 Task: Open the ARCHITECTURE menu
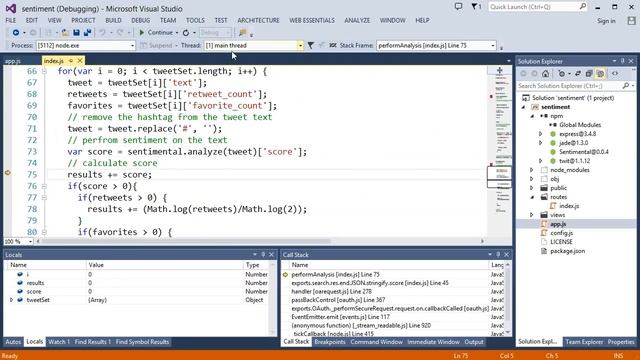coord(258,20)
